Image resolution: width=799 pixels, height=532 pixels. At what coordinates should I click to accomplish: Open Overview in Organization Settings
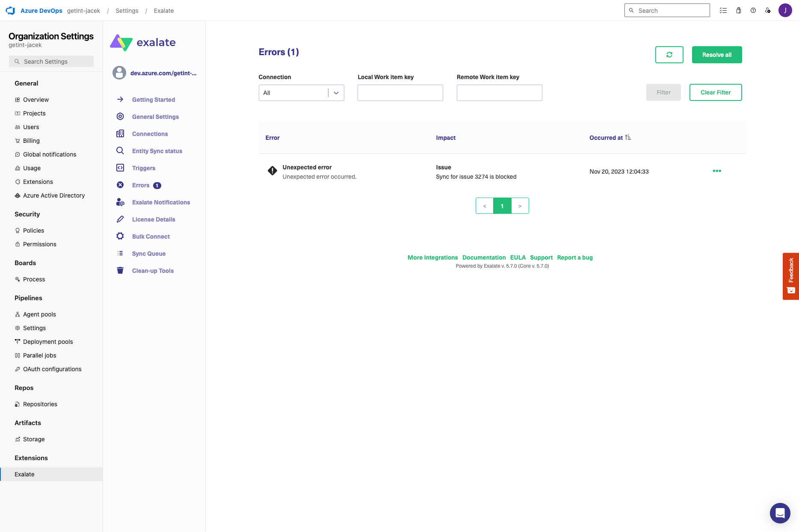[36, 100]
